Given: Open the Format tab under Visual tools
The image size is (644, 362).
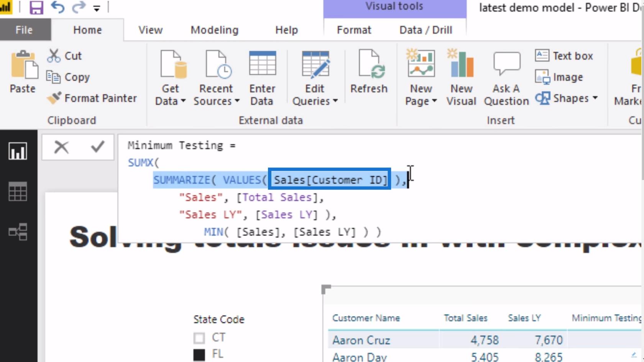Looking at the screenshot, I should click(354, 30).
